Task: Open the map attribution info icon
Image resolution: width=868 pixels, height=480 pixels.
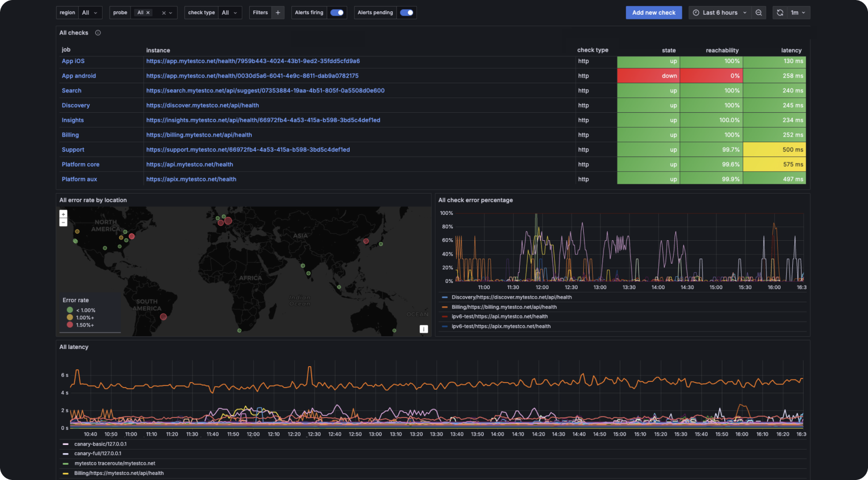Action: (424, 329)
